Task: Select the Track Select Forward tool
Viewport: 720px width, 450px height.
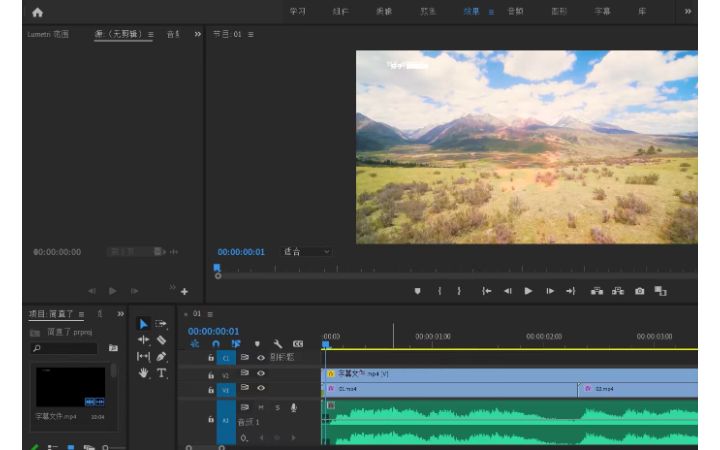Action: coord(161,324)
